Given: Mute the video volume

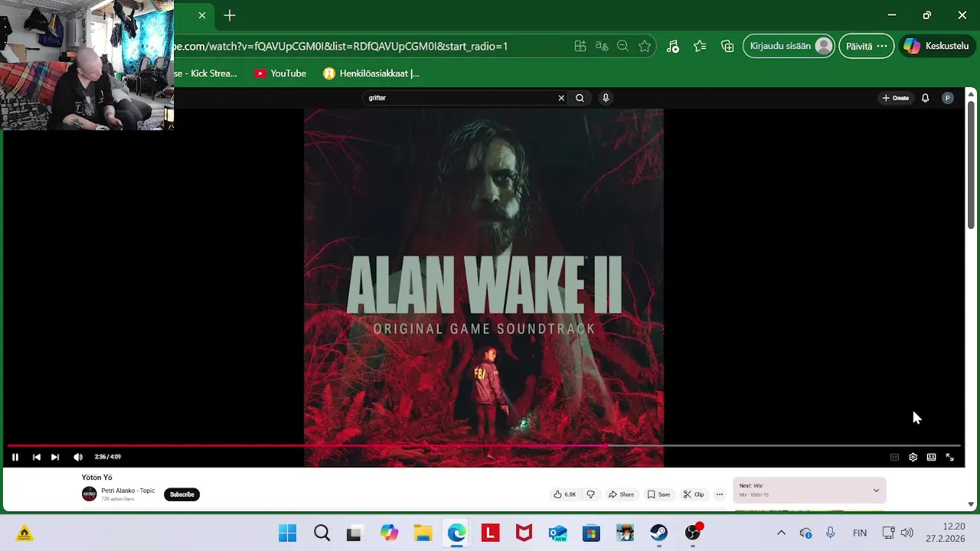Looking at the screenshot, I should [78, 457].
